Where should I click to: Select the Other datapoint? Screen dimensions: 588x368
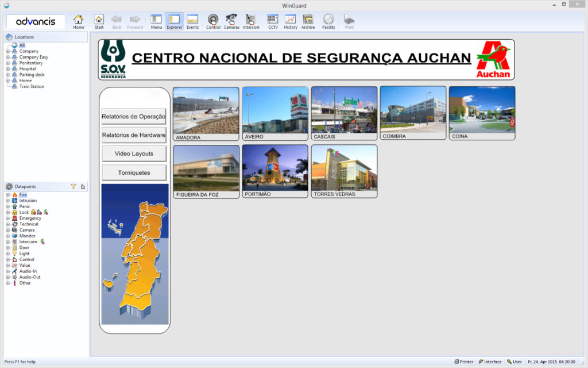[25, 283]
